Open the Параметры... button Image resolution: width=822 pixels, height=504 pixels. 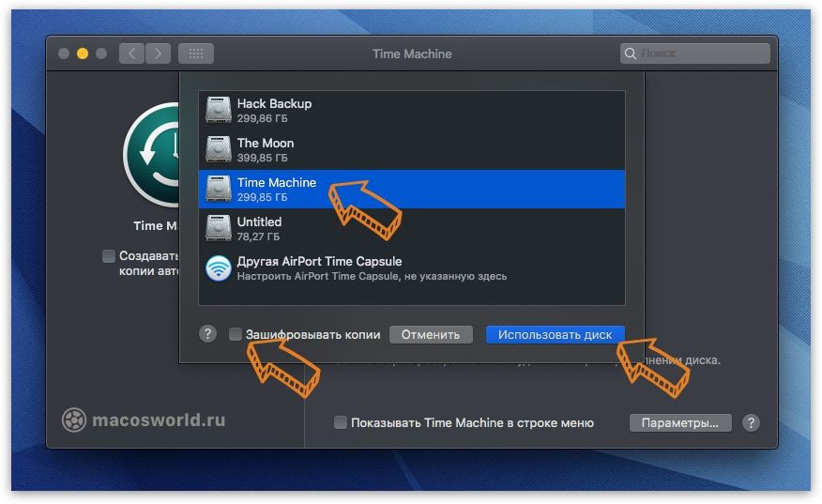[680, 422]
